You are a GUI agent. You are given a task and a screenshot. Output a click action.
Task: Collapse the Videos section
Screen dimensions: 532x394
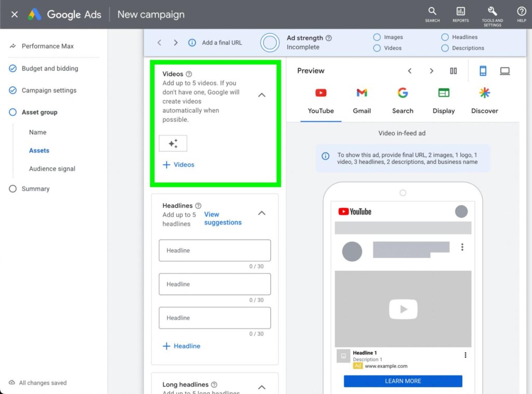point(262,95)
